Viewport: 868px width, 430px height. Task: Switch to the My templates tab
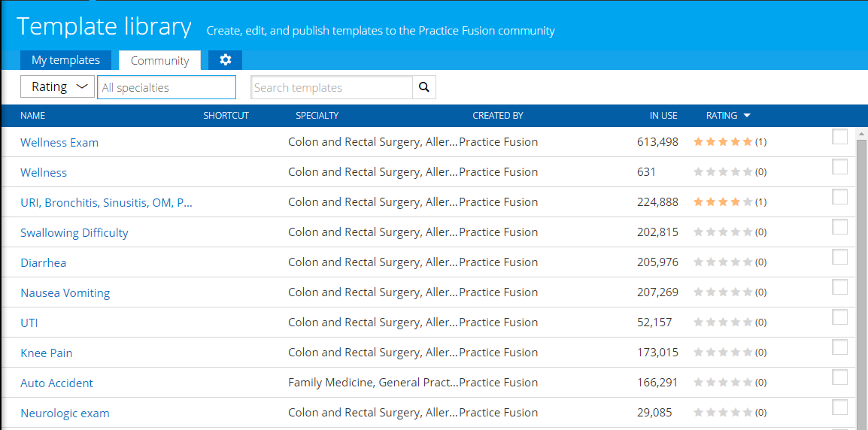(66, 60)
